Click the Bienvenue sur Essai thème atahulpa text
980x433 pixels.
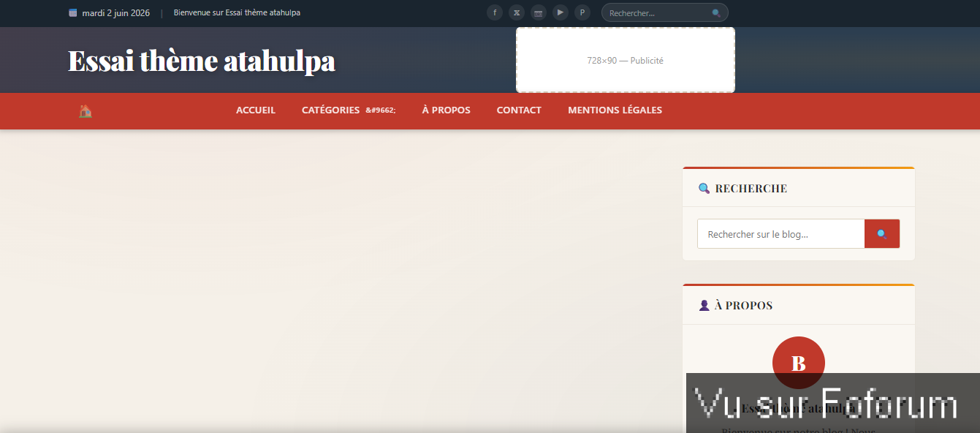(237, 12)
